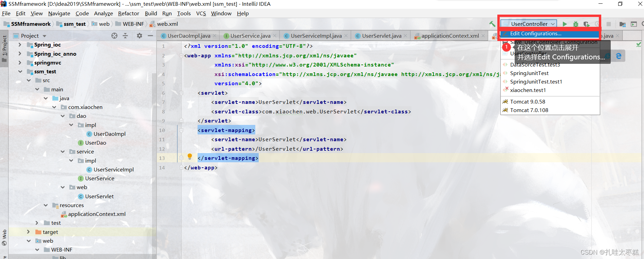Collapse the src folder

click(x=29, y=80)
